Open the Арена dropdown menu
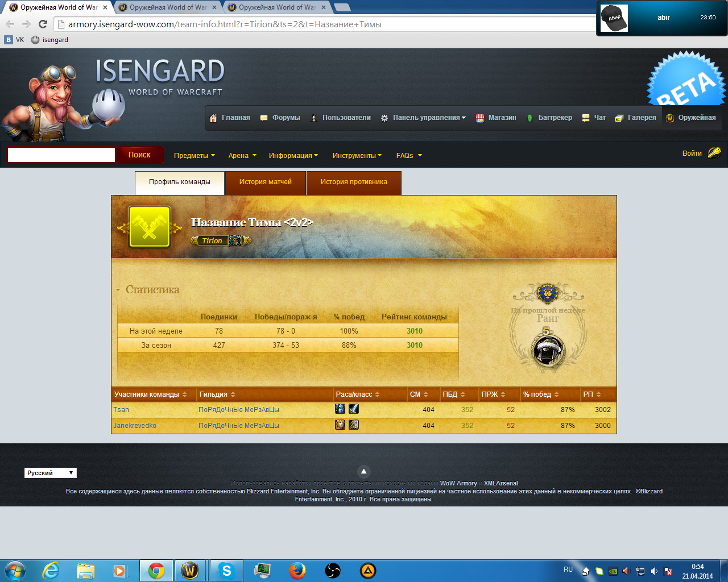The height and width of the screenshot is (582, 728). pyautogui.click(x=242, y=155)
